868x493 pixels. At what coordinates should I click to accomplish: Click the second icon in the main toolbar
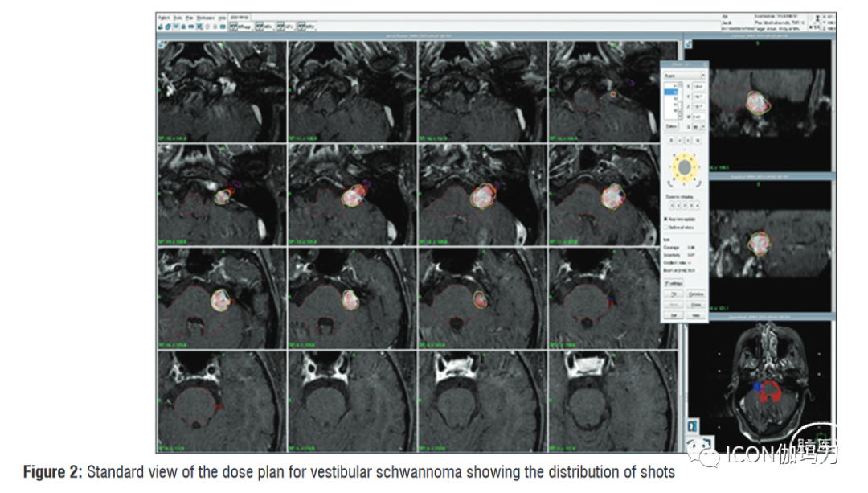(168, 26)
